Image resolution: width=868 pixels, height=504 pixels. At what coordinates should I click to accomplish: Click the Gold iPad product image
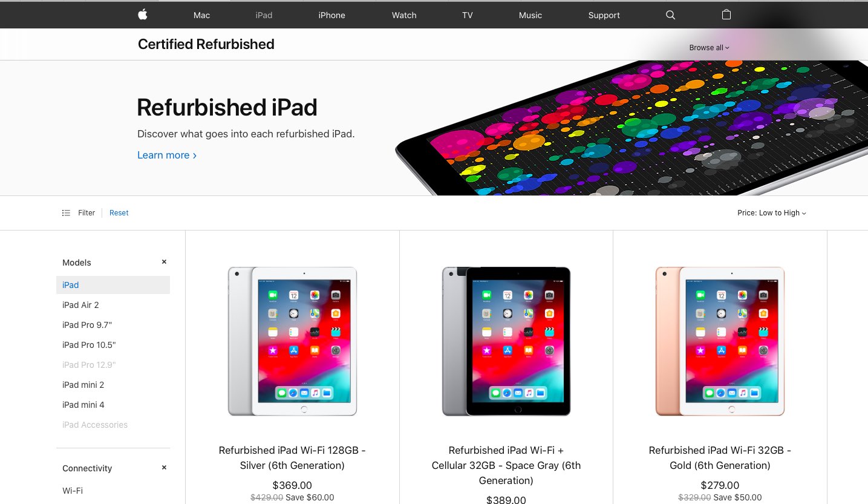[x=720, y=341]
